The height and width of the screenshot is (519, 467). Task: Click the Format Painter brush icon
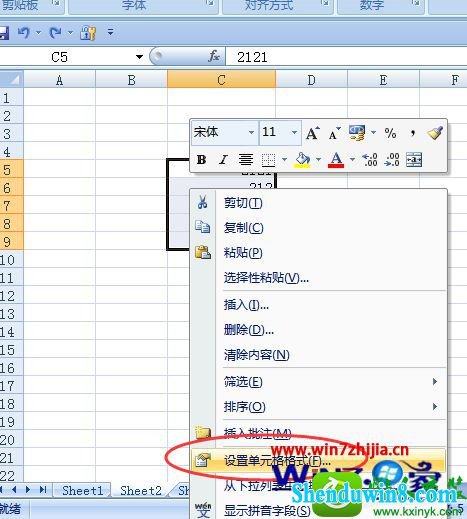point(435,133)
